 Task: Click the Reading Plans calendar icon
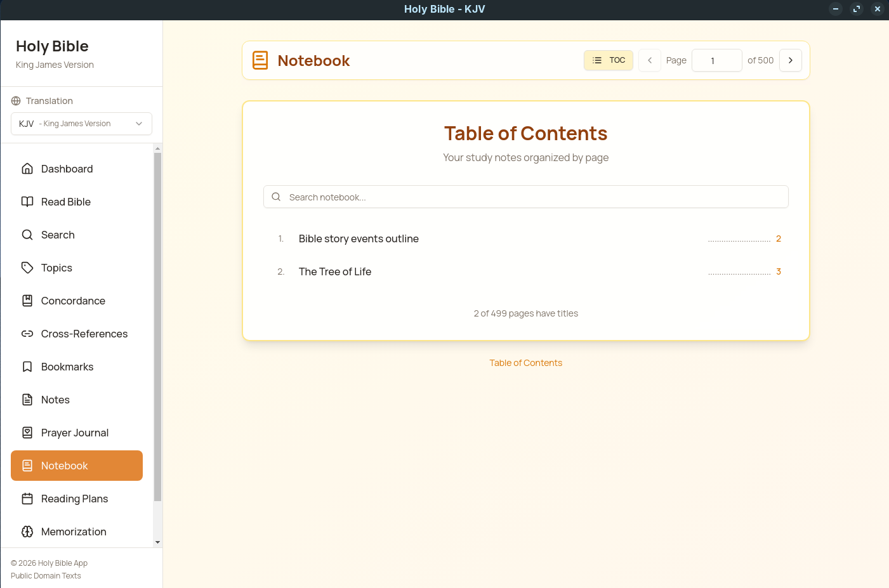[27, 499]
